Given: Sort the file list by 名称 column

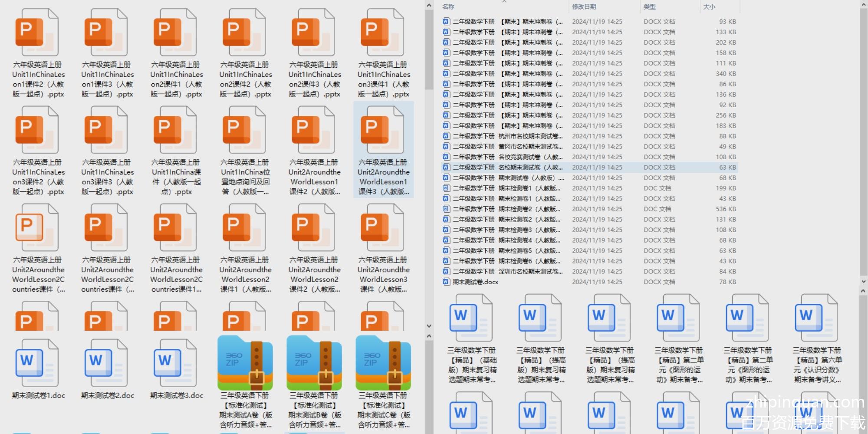Looking at the screenshot, I should (x=448, y=7).
